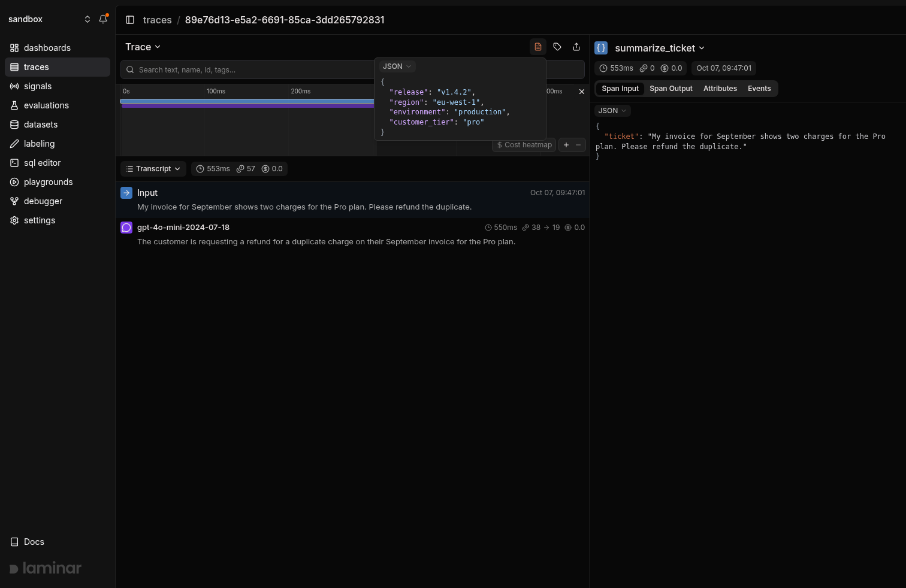Open the sql editor

tap(58, 163)
